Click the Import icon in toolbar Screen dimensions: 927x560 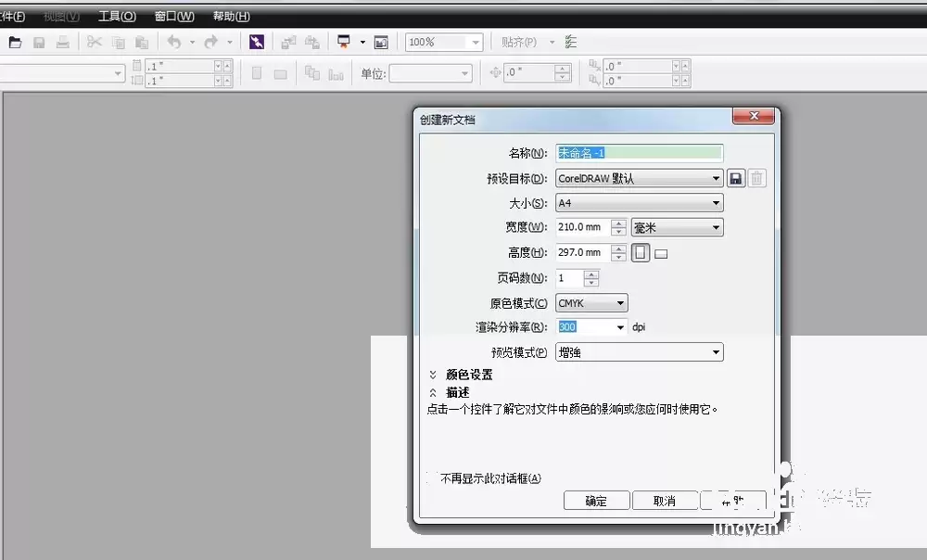[288, 42]
